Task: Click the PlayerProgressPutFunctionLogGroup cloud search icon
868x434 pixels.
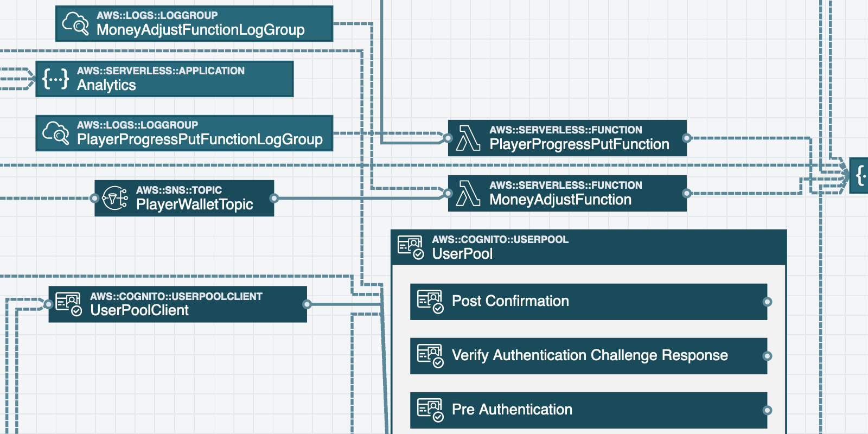Action: coord(56,133)
